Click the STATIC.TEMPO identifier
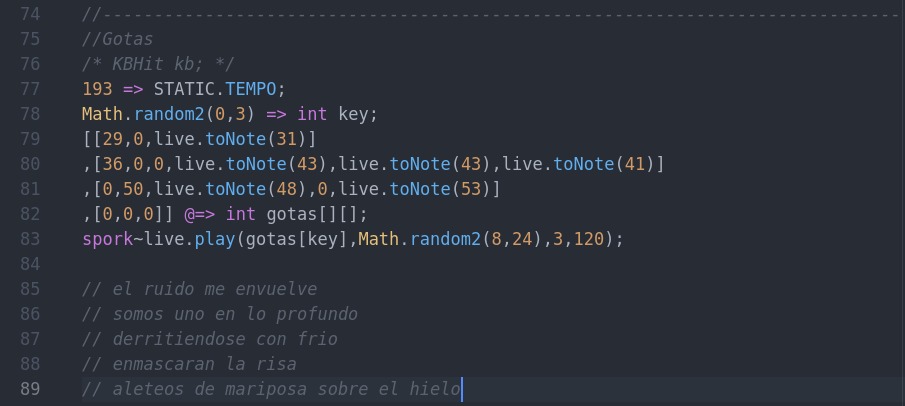The height and width of the screenshot is (406, 905). 215,89
